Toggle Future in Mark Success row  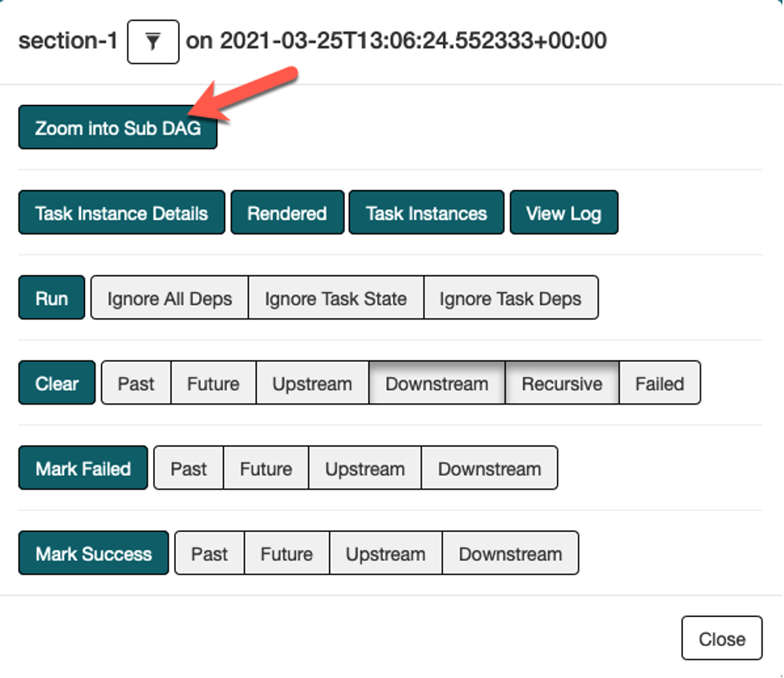coord(286,554)
